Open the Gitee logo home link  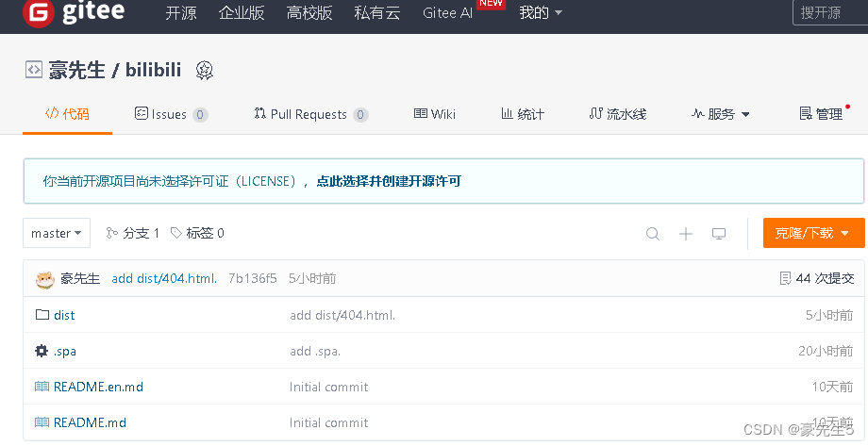pos(74,12)
